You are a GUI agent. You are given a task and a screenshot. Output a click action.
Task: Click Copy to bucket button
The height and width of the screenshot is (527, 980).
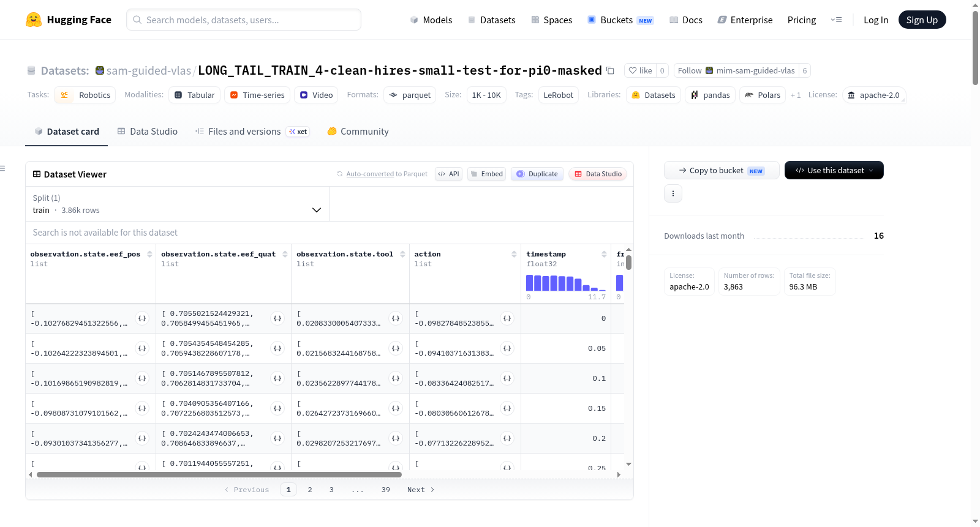722,170
